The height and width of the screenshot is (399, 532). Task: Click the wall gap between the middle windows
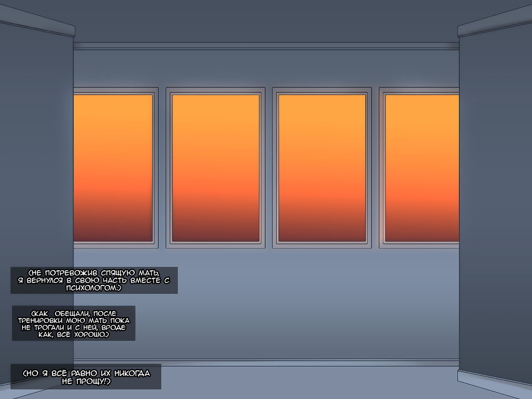click(269, 168)
